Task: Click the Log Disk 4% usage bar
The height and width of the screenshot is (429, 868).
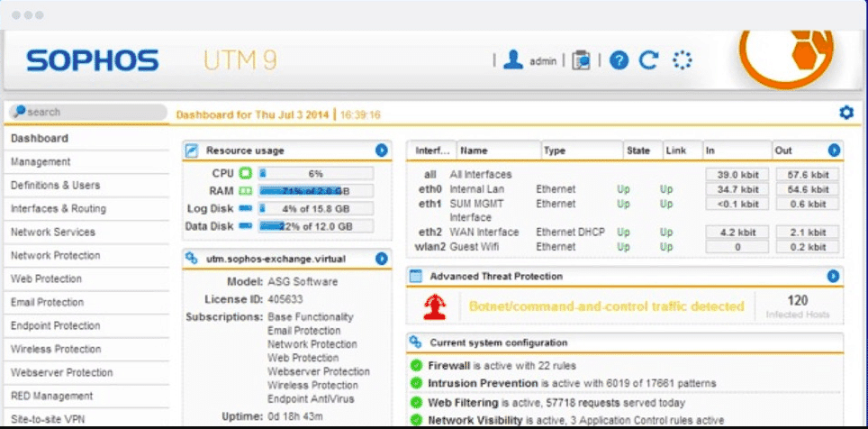Action: point(316,209)
